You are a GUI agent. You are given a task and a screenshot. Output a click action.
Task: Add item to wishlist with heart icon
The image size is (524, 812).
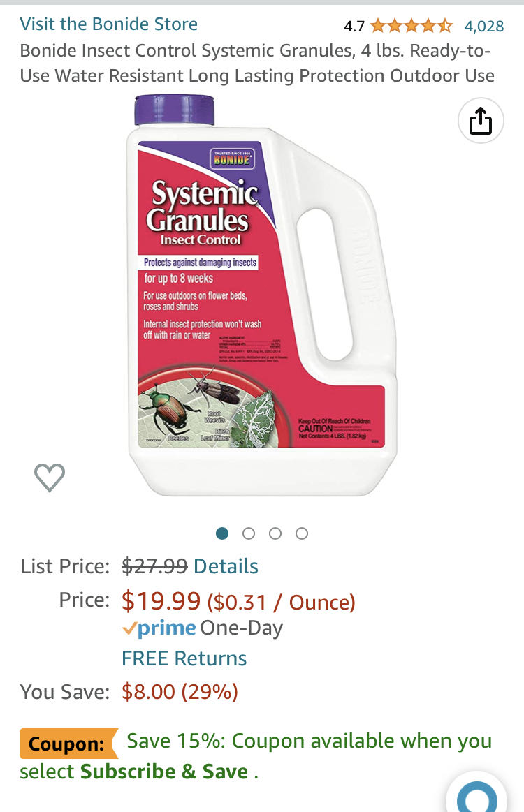coord(50,477)
